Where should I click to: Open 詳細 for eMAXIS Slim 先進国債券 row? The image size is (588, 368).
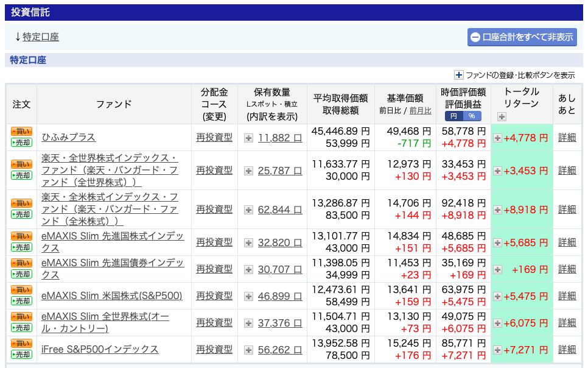pos(567,269)
